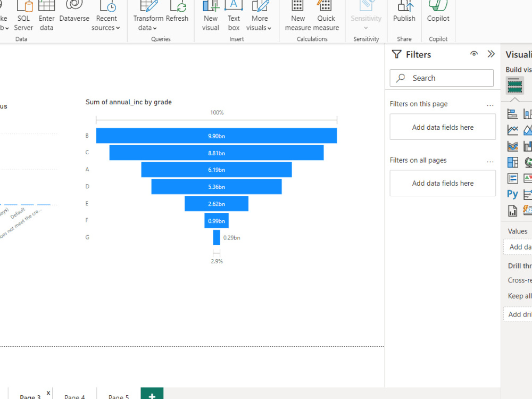The width and height of the screenshot is (532, 399).
Task: Click the 100% funnel label
Action: tap(217, 112)
